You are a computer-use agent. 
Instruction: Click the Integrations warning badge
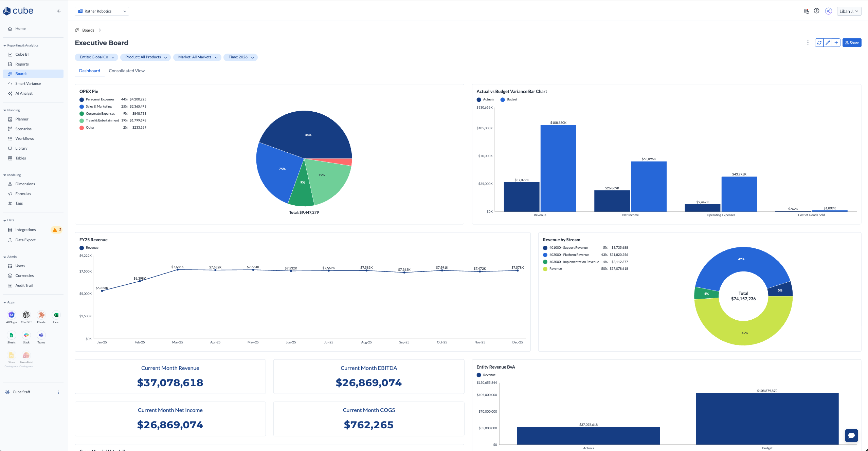57,230
